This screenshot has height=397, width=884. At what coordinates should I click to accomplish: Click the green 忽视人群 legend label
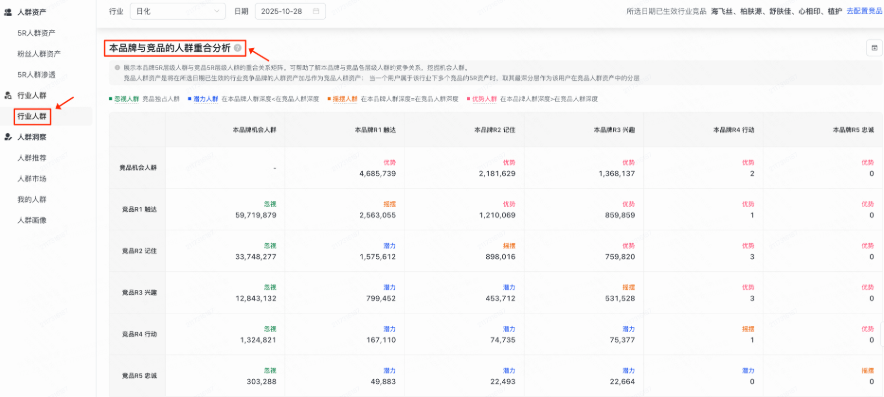(126, 99)
